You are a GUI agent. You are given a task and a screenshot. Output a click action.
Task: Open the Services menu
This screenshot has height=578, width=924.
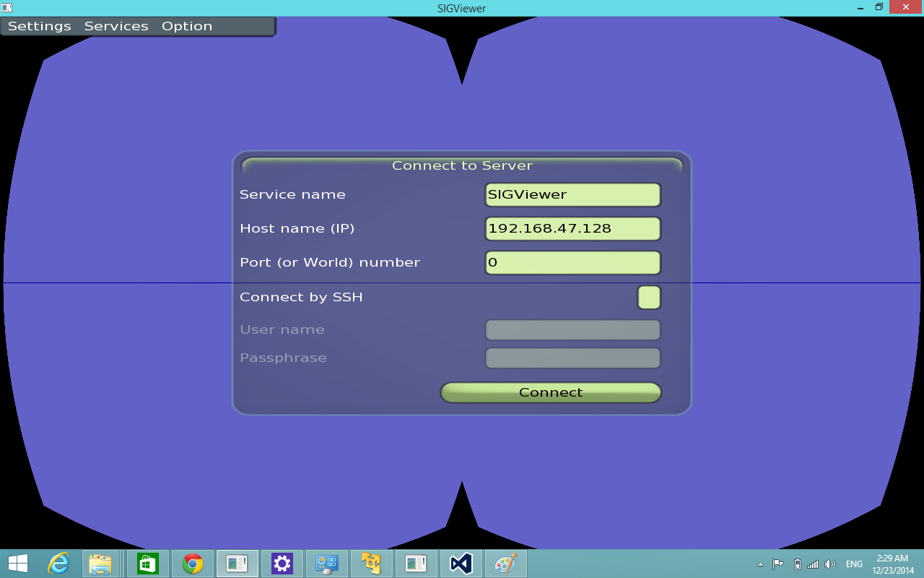pos(116,26)
